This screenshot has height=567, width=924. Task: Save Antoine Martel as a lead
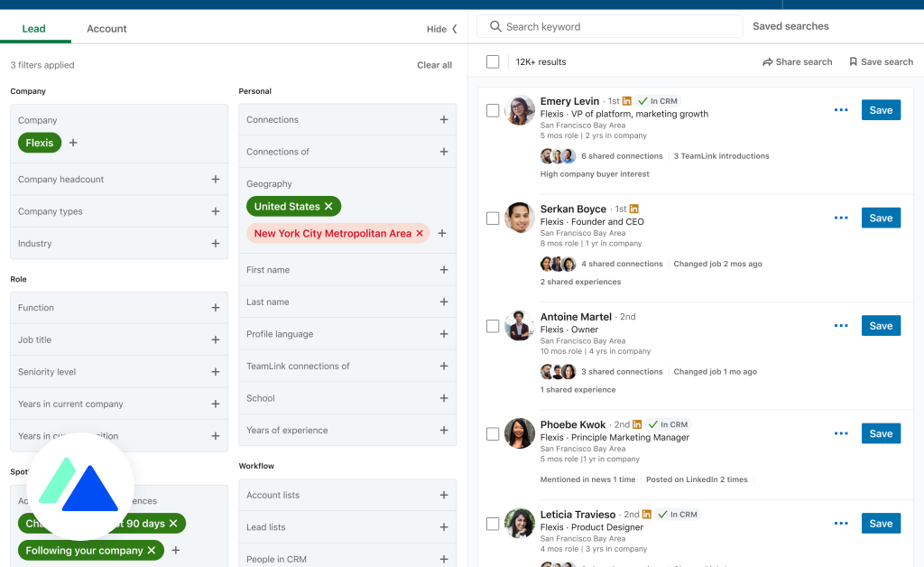coord(881,326)
